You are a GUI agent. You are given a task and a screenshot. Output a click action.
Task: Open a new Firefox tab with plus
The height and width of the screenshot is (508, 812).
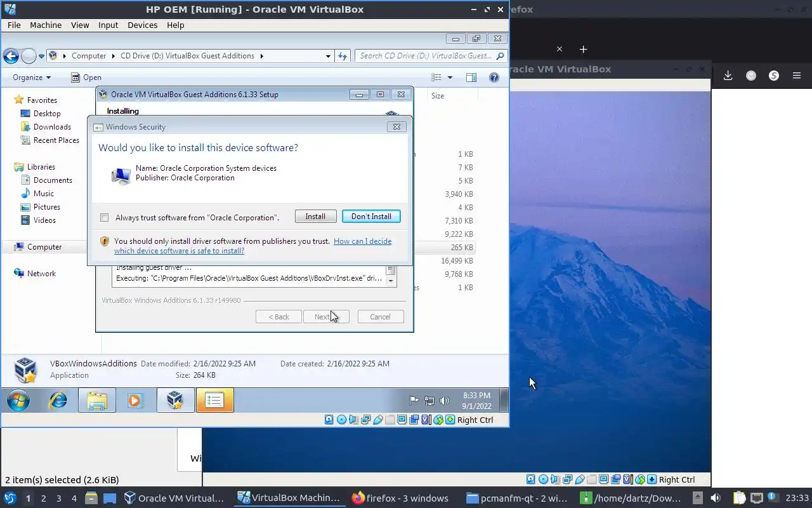point(583,49)
